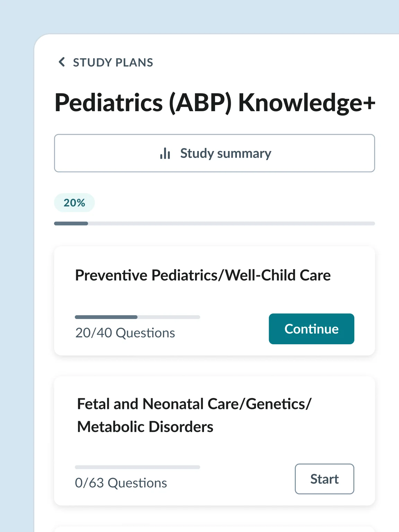This screenshot has width=399, height=532.
Task: Click the Pediatrics (ABP) Knowledge+ title
Action: point(215,102)
